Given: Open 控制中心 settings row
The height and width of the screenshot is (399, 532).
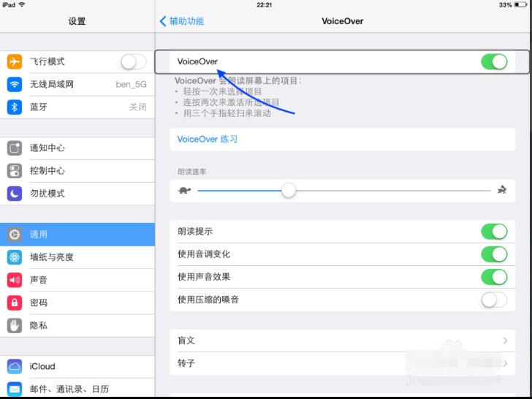Looking at the screenshot, I should tap(77, 171).
